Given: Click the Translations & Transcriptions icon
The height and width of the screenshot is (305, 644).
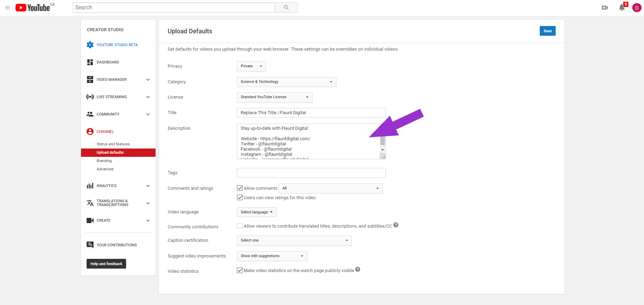Looking at the screenshot, I should pos(90,203).
